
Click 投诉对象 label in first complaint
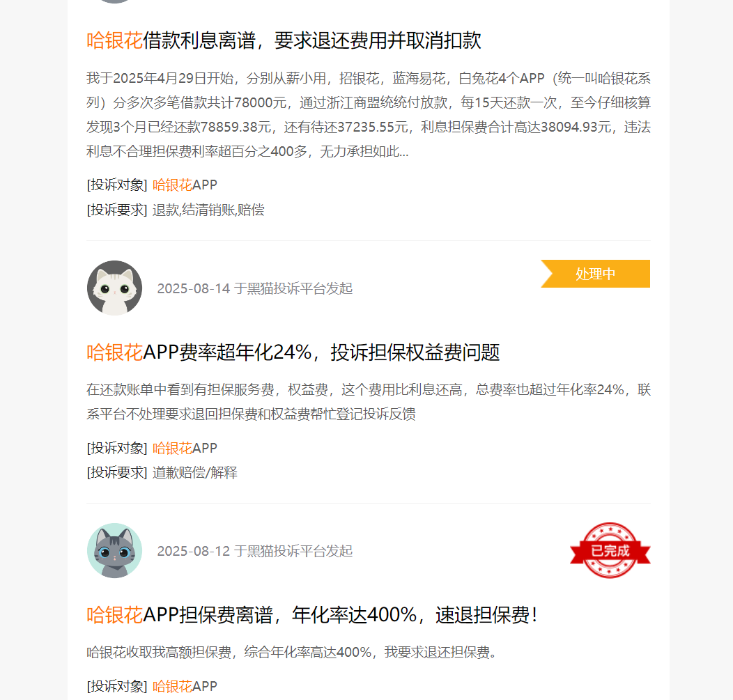117,185
